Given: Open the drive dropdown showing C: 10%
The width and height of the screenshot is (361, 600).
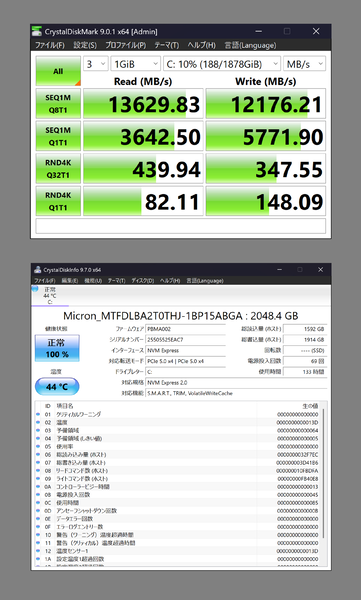Looking at the screenshot, I should click(x=222, y=64).
